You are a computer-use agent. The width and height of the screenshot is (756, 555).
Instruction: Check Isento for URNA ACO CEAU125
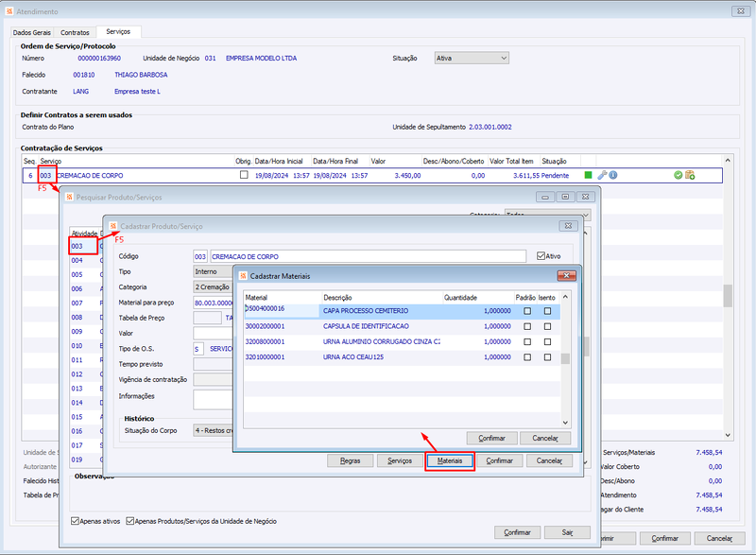tap(547, 357)
